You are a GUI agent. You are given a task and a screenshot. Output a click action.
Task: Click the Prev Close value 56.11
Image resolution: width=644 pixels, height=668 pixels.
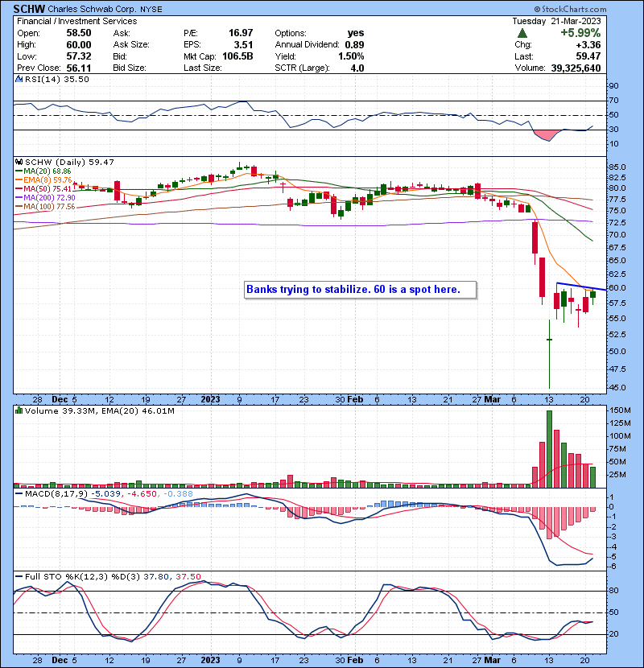tap(79, 68)
